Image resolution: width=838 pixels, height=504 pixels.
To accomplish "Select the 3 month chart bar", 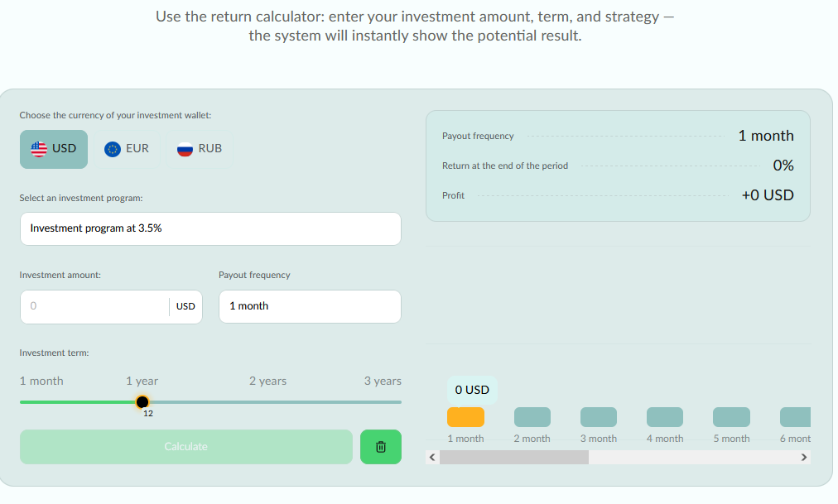I will coord(598,417).
